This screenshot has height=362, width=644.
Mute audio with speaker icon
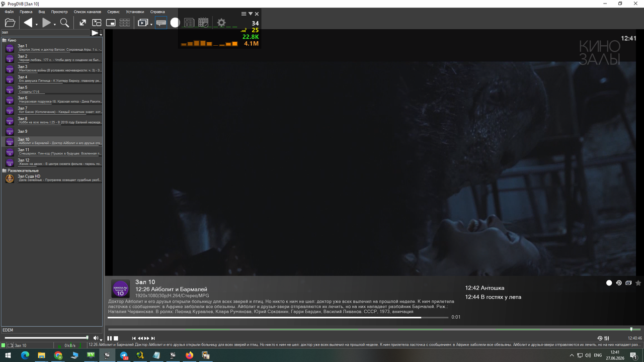pos(96,337)
